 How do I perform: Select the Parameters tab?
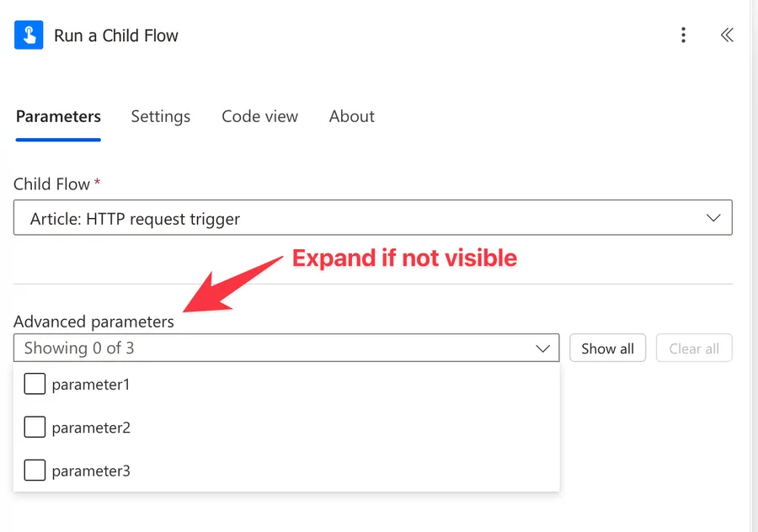pos(58,117)
